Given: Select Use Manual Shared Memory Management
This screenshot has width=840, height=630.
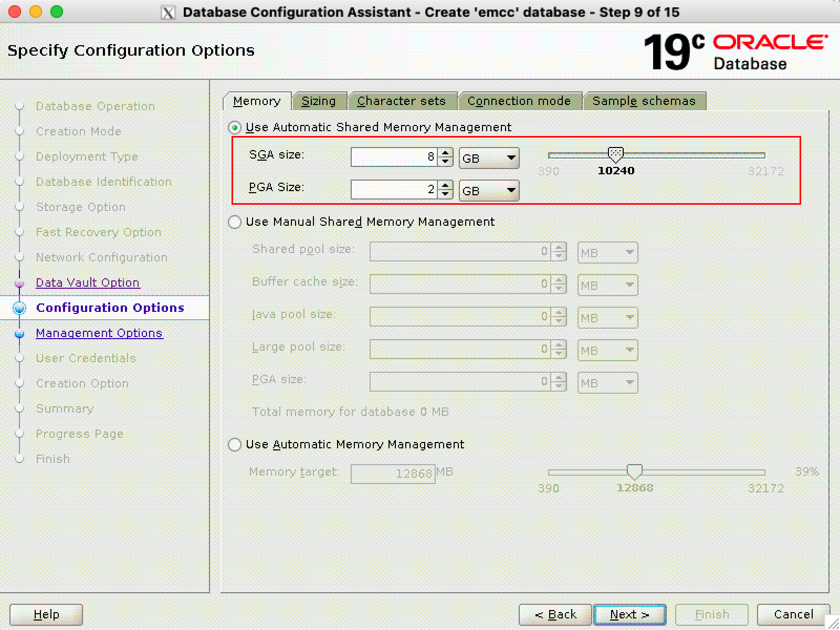Looking at the screenshot, I should tap(235, 222).
